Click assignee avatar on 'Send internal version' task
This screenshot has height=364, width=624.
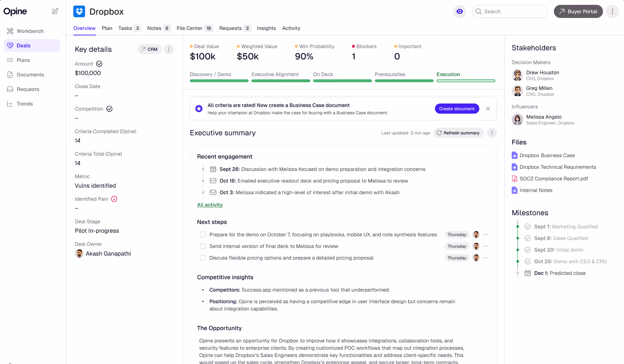pyautogui.click(x=476, y=246)
